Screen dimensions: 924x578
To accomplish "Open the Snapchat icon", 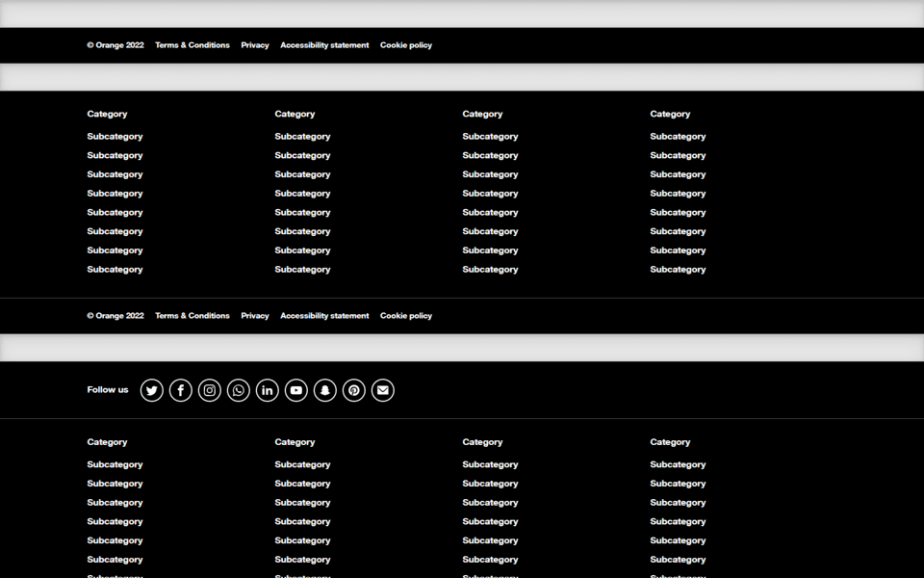I will [x=324, y=390].
